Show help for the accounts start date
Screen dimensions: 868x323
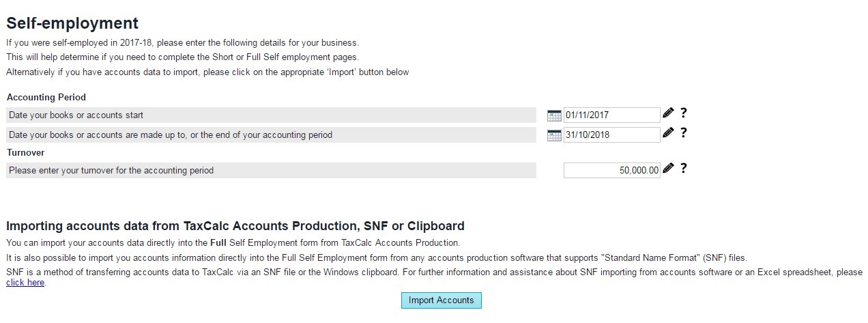pos(683,113)
